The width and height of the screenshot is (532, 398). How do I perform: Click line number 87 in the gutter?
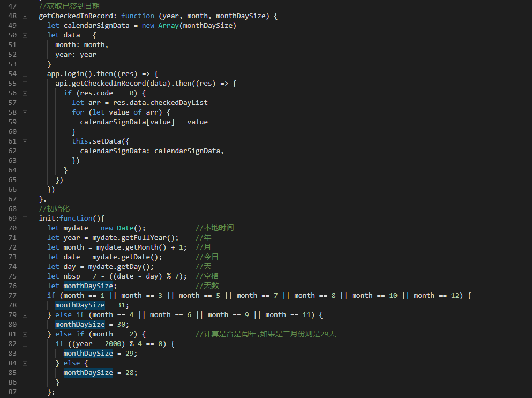pyautogui.click(x=12, y=392)
